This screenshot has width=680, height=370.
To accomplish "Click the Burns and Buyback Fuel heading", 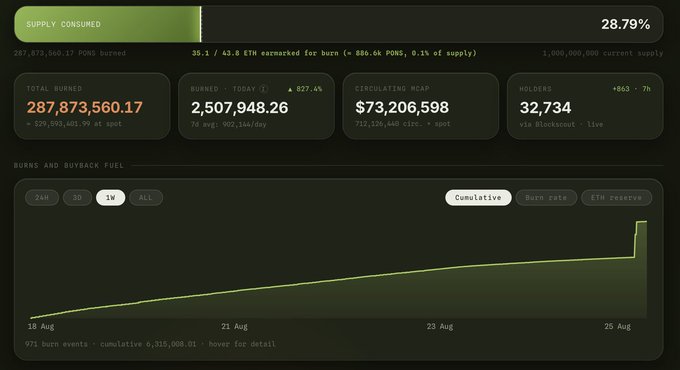I will point(69,165).
